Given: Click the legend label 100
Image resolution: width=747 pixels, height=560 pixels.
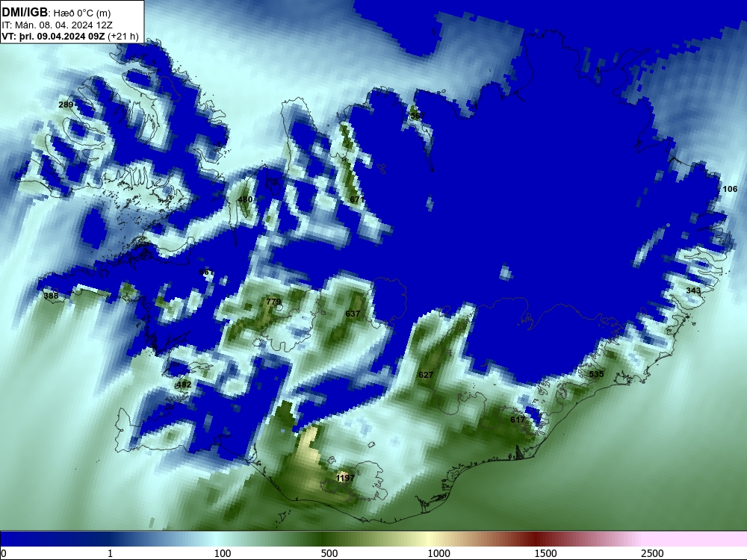Looking at the screenshot, I should 223,553.
